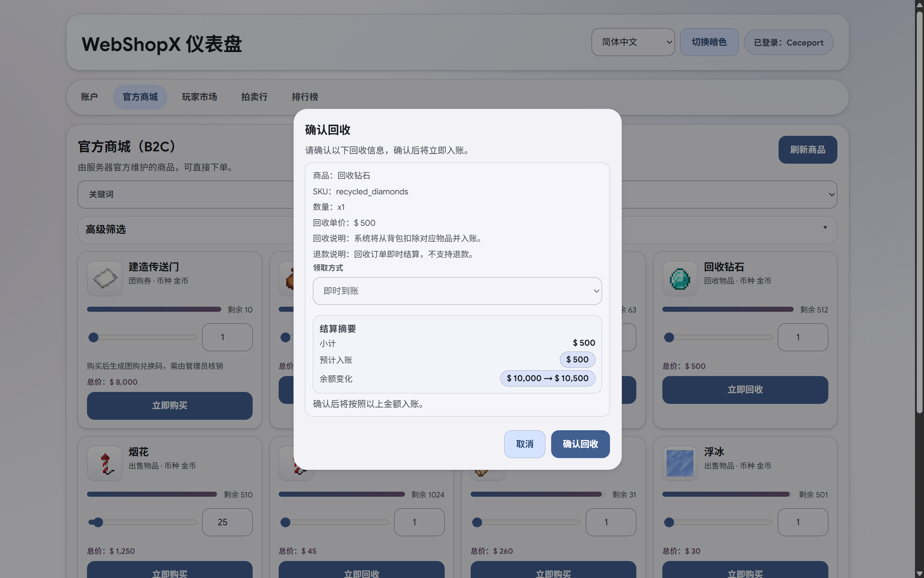Image resolution: width=924 pixels, height=578 pixels.
Task: Click quantity input of 剩余 1024 item
Action: click(x=419, y=522)
